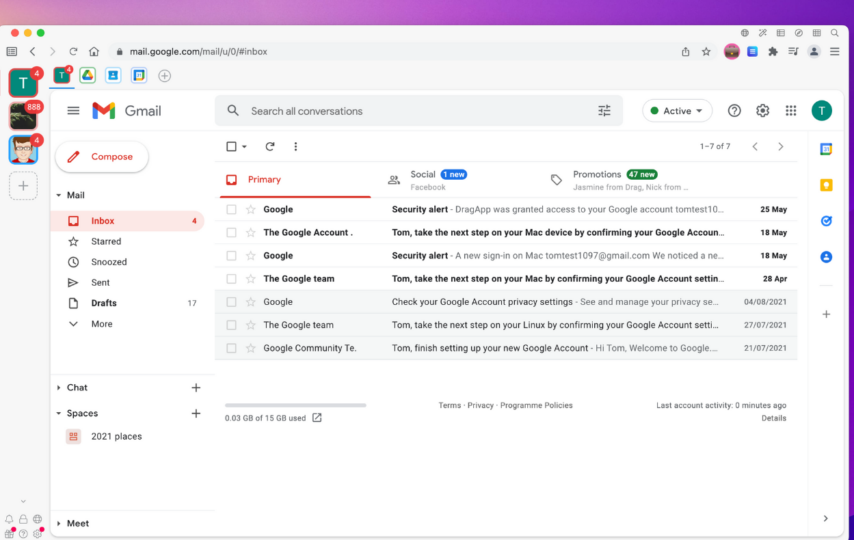Screen dimensions: 854x540
Task: View account activity Details
Action: pyautogui.click(x=773, y=418)
